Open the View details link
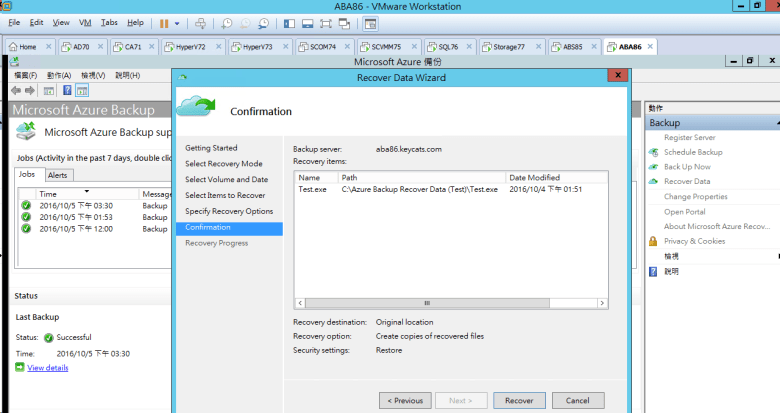Viewport: 780px width, 413px height. (x=47, y=368)
